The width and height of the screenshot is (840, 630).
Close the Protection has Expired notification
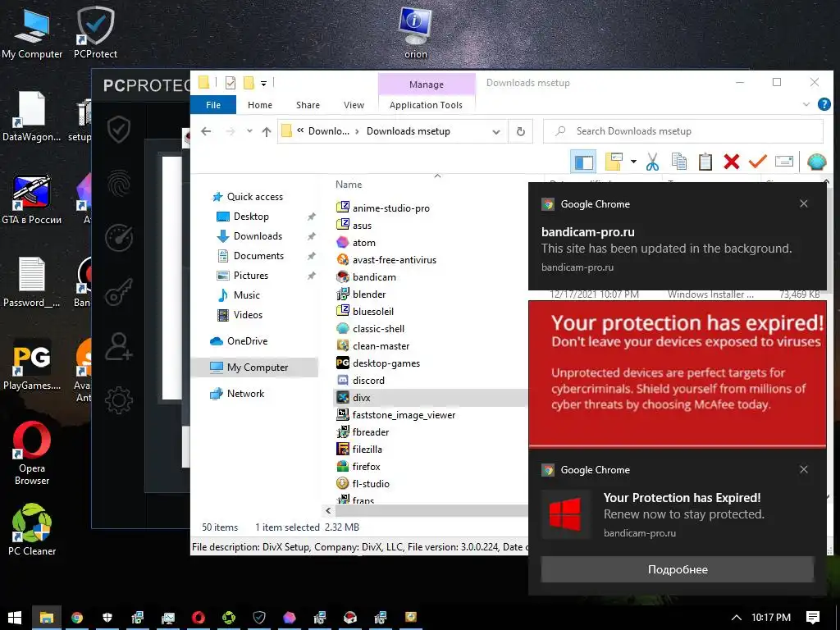click(x=804, y=469)
